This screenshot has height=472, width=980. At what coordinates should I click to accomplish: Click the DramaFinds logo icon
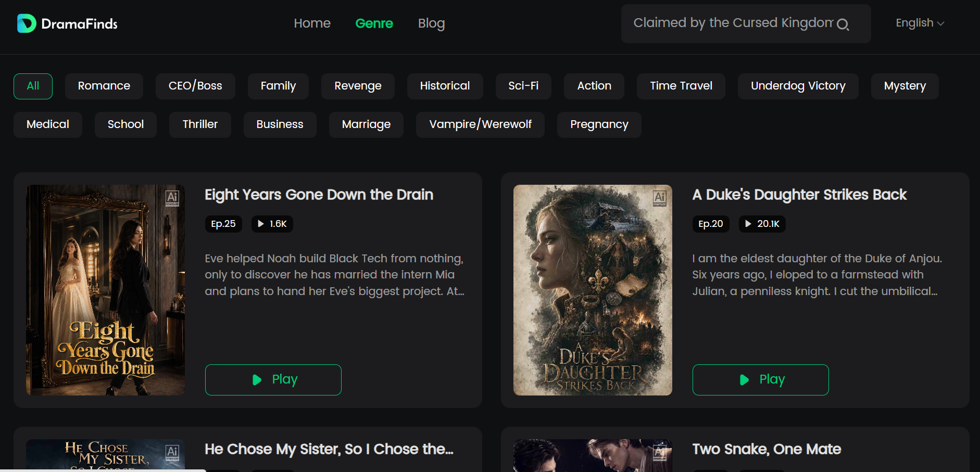pyautogui.click(x=27, y=23)
